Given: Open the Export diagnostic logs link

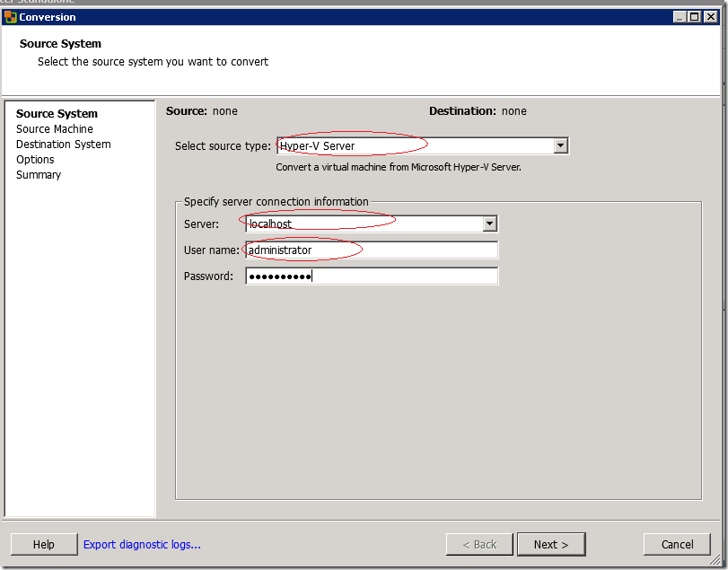Looking at the screenshot, I should point(142,544).
